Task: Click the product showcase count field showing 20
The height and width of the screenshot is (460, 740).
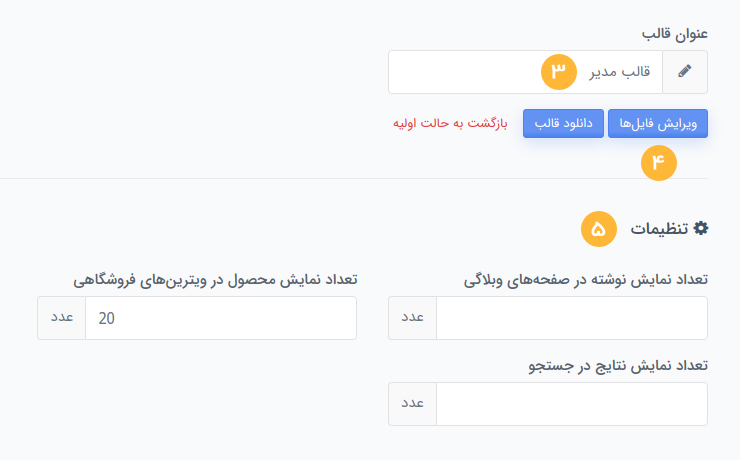Action: (220, 318)
